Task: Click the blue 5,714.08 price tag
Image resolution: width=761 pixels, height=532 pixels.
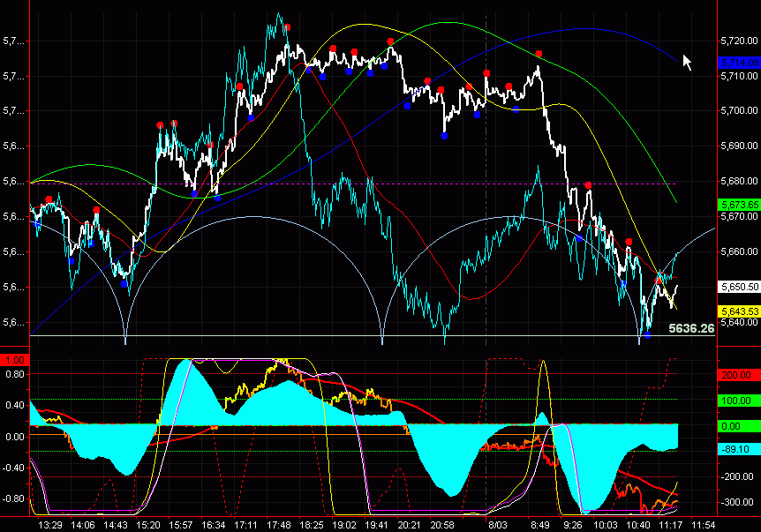Action: tap(738, 63)
